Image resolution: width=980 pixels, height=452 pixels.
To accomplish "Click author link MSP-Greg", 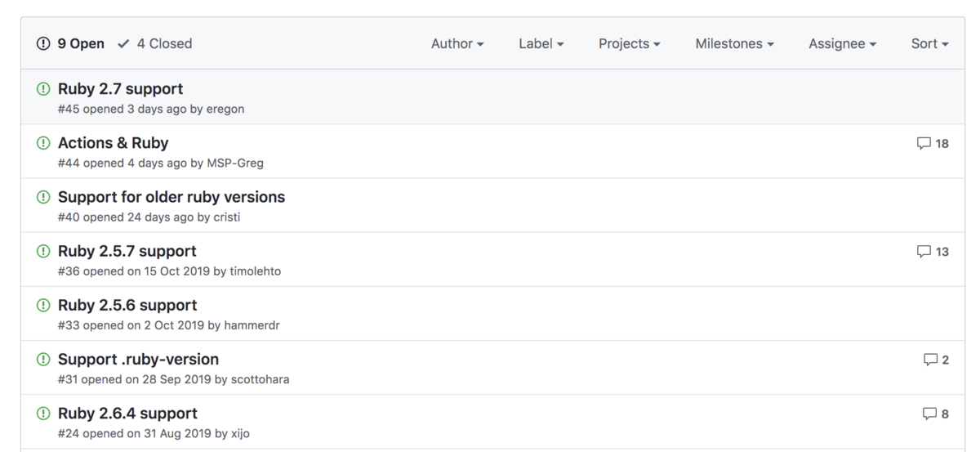I will tap(235, 163).
